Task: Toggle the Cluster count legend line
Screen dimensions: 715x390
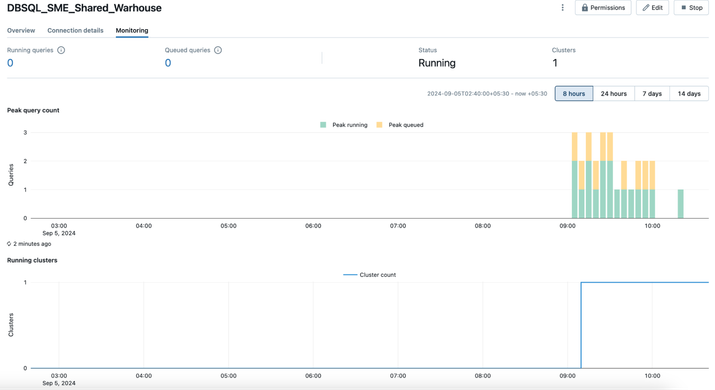Action: point(350,275)
